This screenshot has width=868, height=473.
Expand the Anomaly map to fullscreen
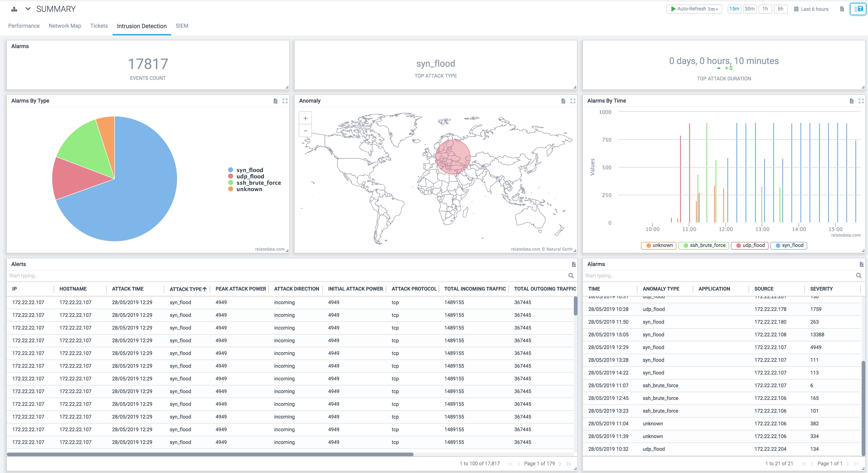pyautogui.click(x=573, y=101)
